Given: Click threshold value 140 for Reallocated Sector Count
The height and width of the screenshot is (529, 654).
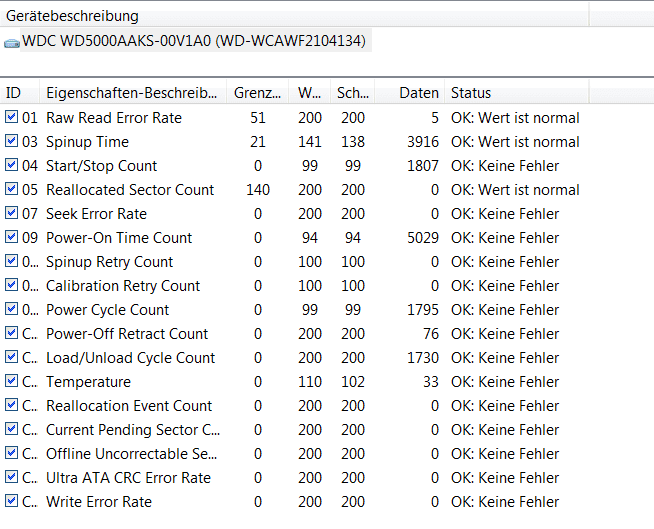Looking at the screenshot, I should (x=258, y=190).
